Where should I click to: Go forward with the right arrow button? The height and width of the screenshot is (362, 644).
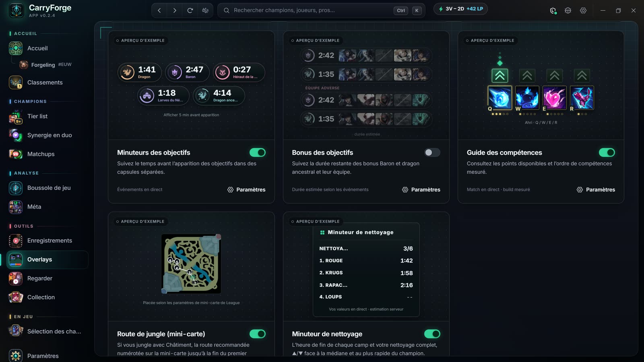[x=175, y=10]
